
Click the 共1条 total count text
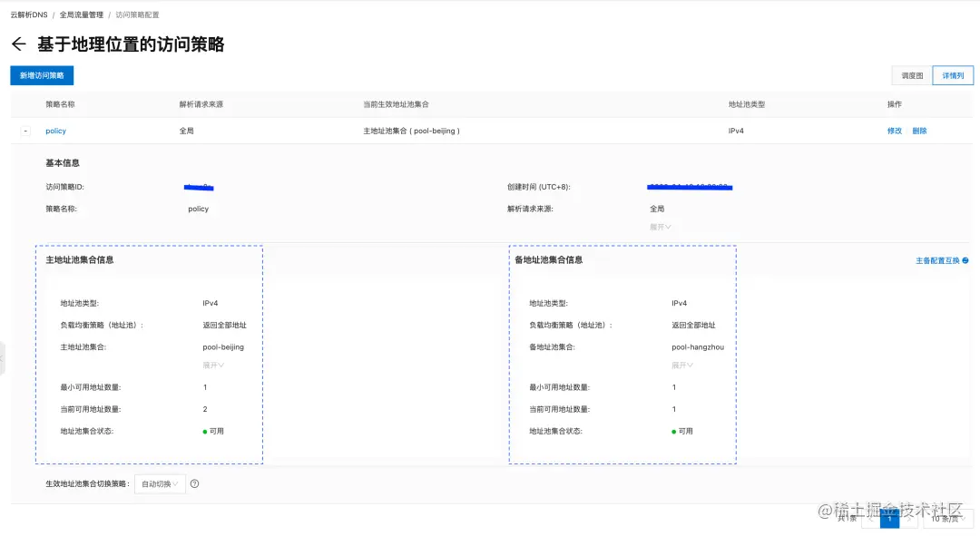847,519
